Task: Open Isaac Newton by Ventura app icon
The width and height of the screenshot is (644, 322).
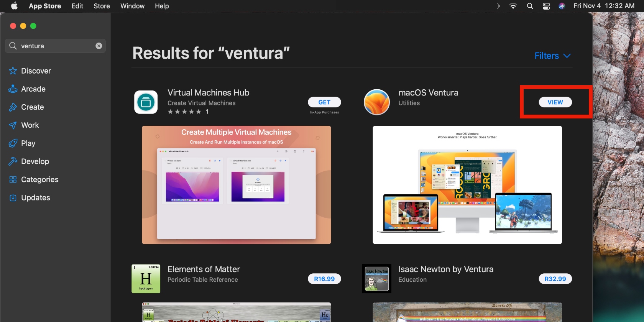Action: coord(377,279)
